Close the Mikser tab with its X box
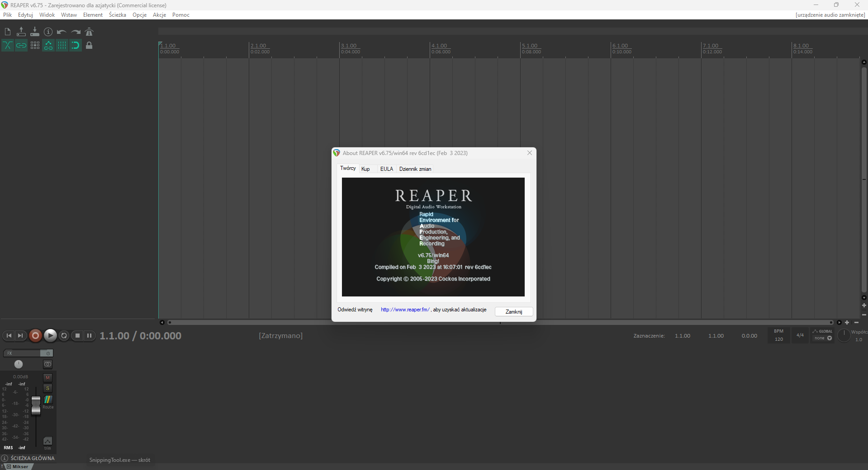The image size is (868, 470). click(x=9, y=467)
